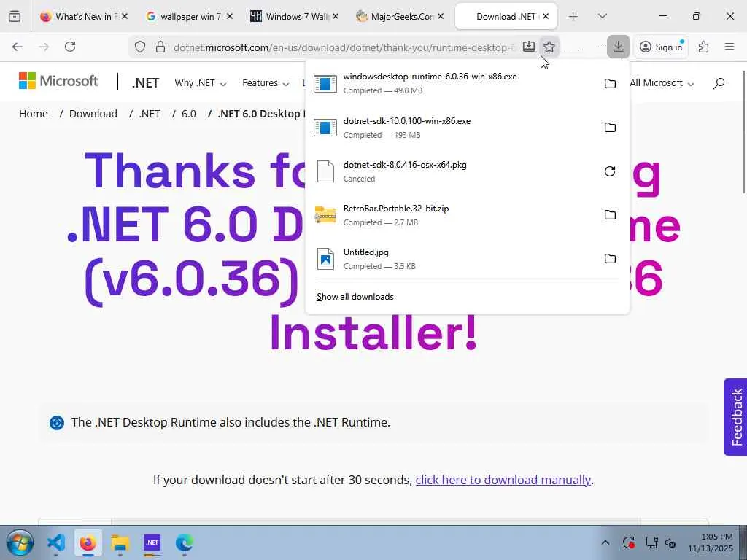This screenshot has height=560, width=747.
Task: Expand the Features menu
Action: pos(266,83)
